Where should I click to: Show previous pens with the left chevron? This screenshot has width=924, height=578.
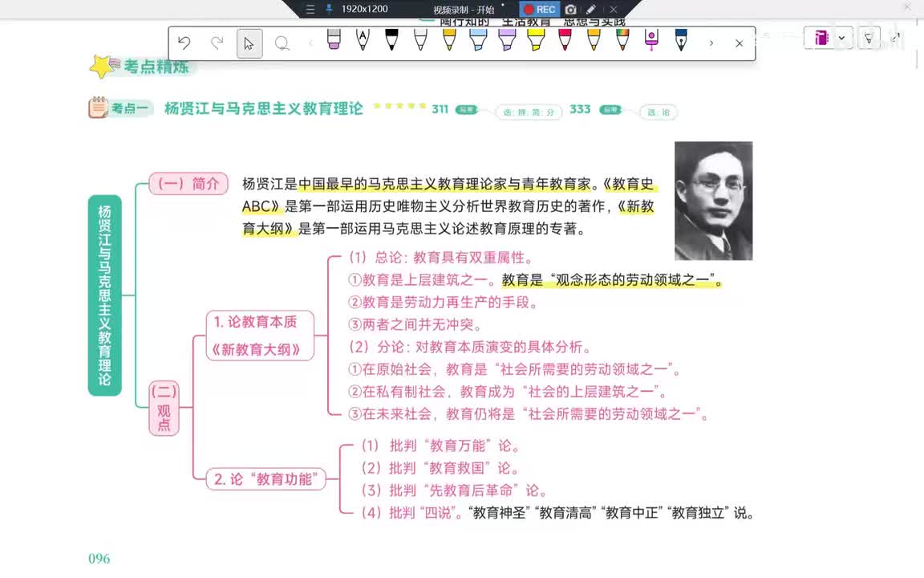tap(311, 43)
